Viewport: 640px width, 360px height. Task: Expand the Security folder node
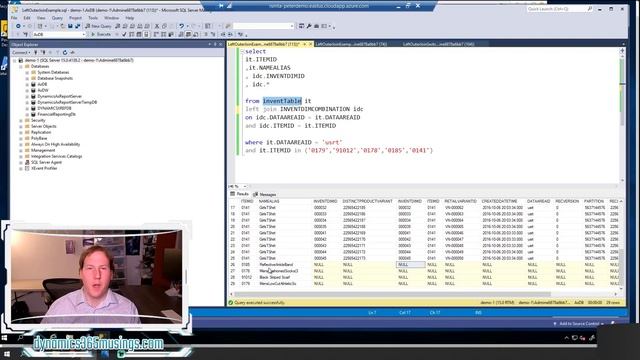(21, 120)
